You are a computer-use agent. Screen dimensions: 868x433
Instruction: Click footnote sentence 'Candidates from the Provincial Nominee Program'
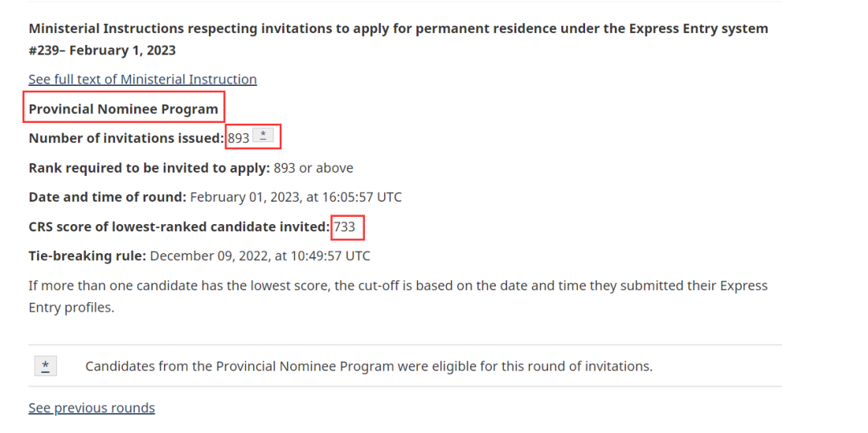click(369, 366)
